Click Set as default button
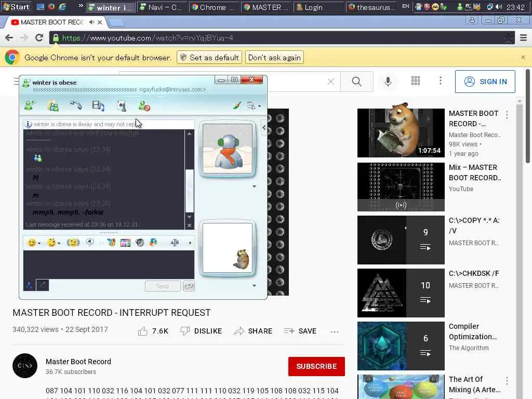 [209, 57]
